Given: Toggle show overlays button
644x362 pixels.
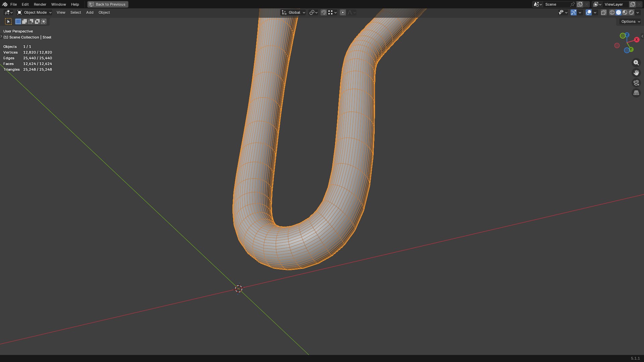Looking at the screenshot, I should coord(589,12).
